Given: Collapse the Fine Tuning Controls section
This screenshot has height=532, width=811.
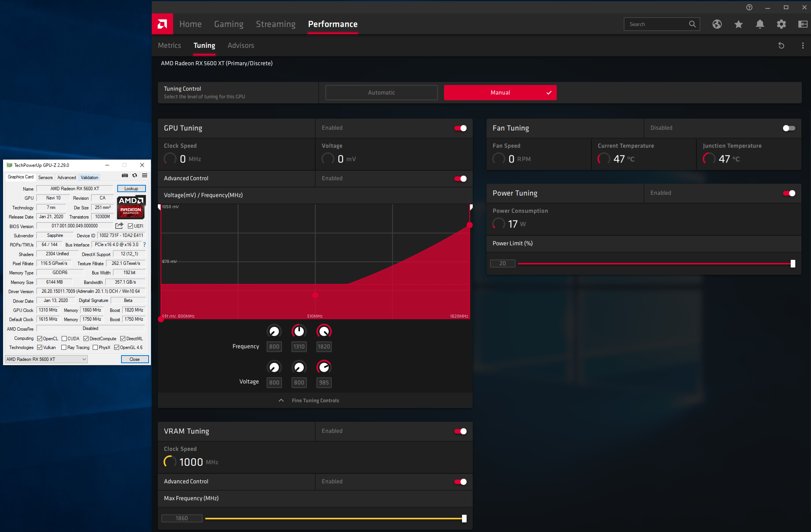Looking at the screenshot, I should (x=315, y=400).
